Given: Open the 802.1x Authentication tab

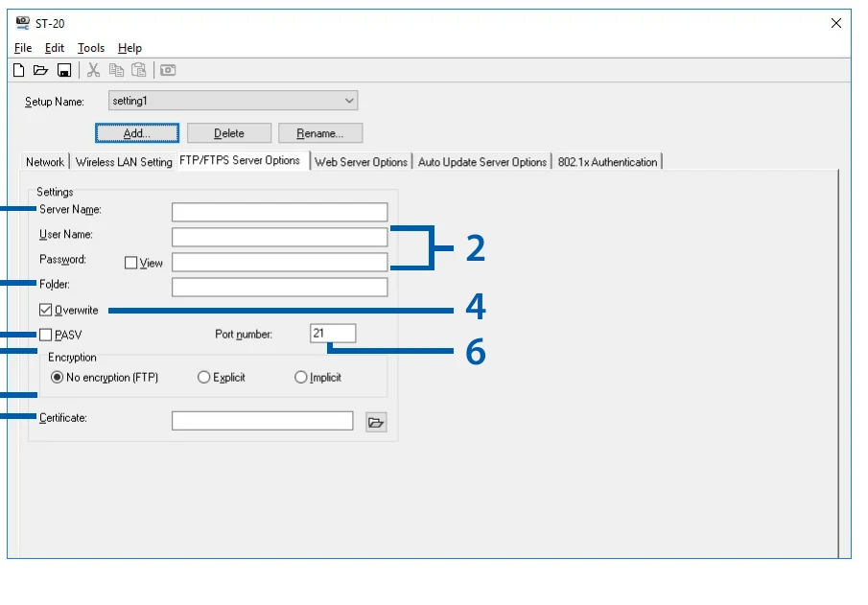Looking at the screenshot, I should (607, 162).
